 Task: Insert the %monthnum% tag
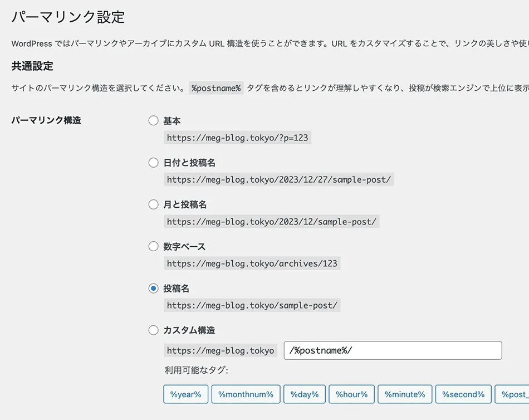(246, 394)
